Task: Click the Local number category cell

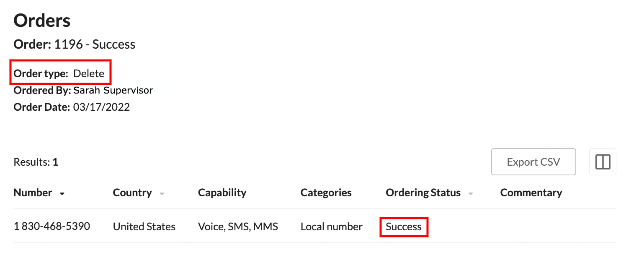Action: pos(331,227)
